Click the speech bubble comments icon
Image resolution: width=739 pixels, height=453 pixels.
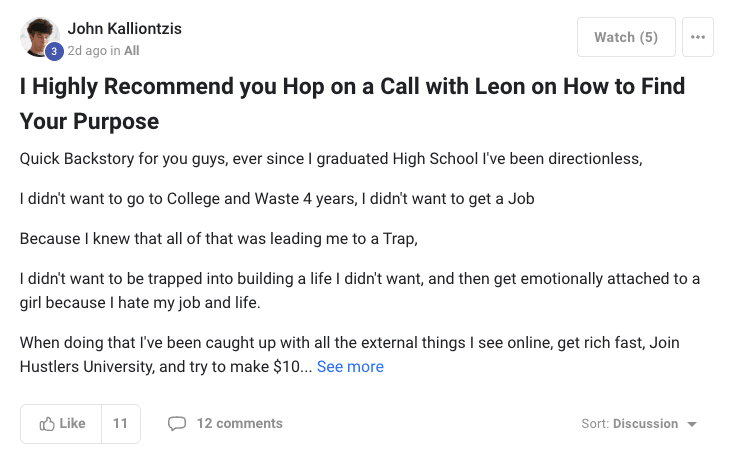pyautogui.click(x=177, y=424)
